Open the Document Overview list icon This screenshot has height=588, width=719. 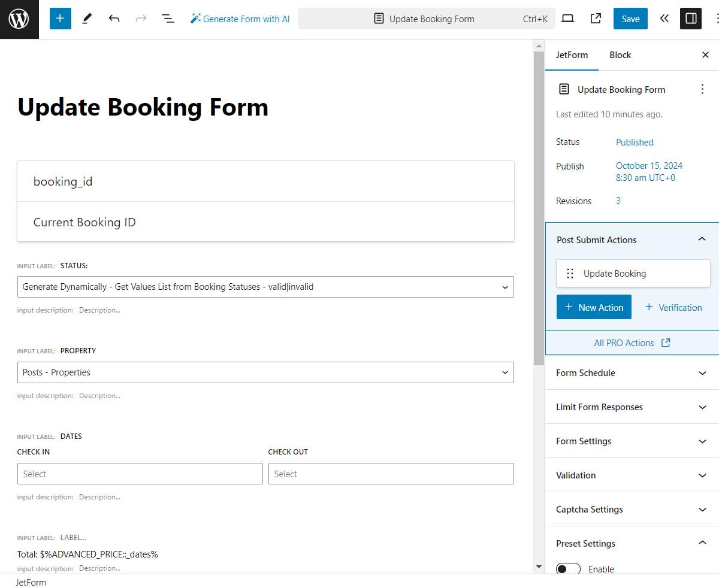coord(168,19)
